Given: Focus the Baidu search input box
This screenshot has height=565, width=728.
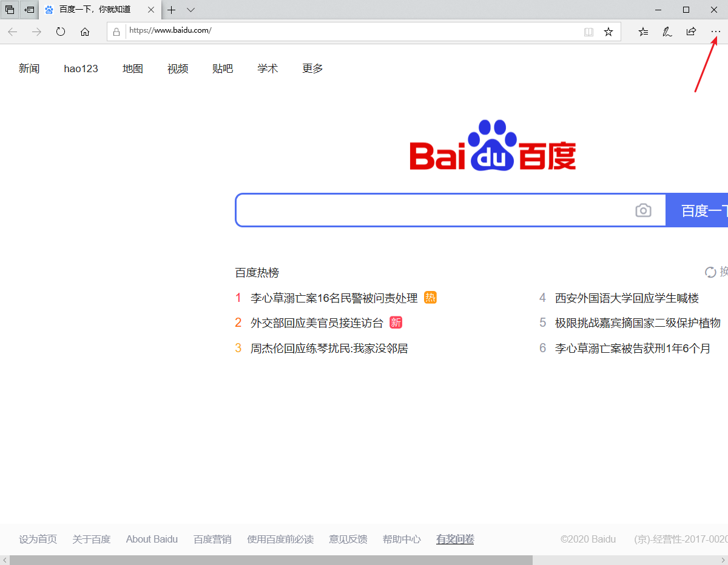Looking at the screenshot, I should click(x=431, y=210).
